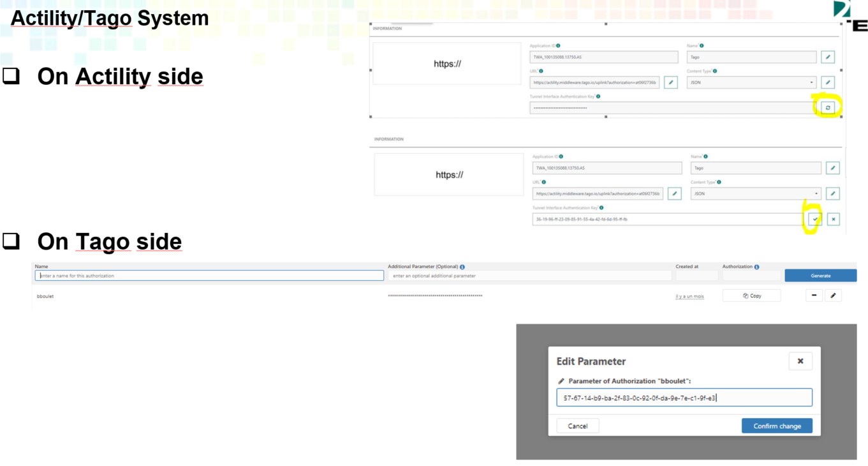Image resolution: width=868 pixels, height=466 pixels.
Task: Open Additional Parameter (Optional) info icon
Action: pos(462,267)
